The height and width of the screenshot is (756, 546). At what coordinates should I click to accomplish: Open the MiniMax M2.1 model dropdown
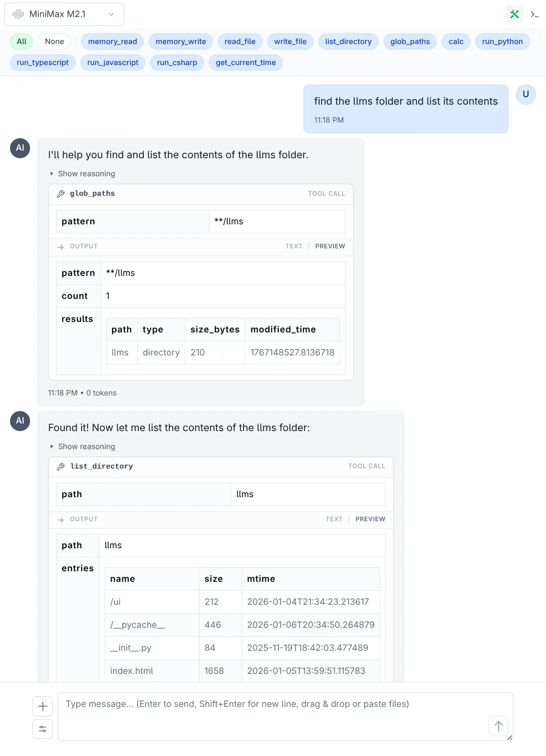click(x=64, y=14)
